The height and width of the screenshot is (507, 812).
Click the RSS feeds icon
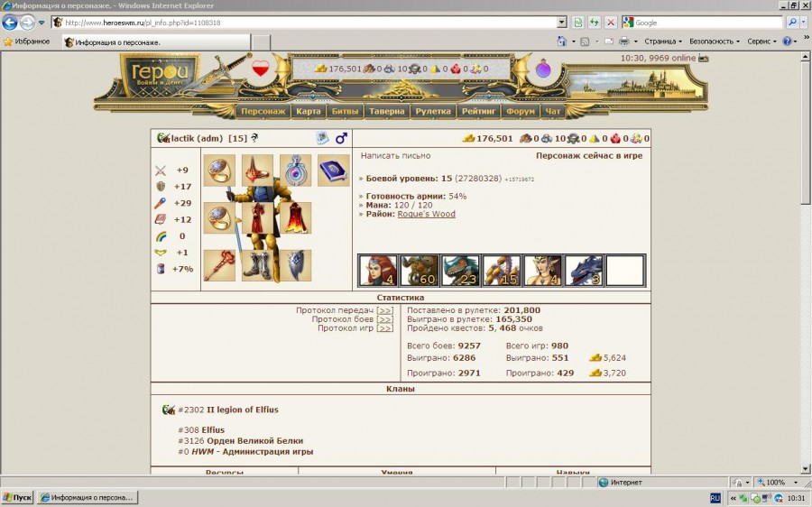pyautogui.click(x=585, y=41)
